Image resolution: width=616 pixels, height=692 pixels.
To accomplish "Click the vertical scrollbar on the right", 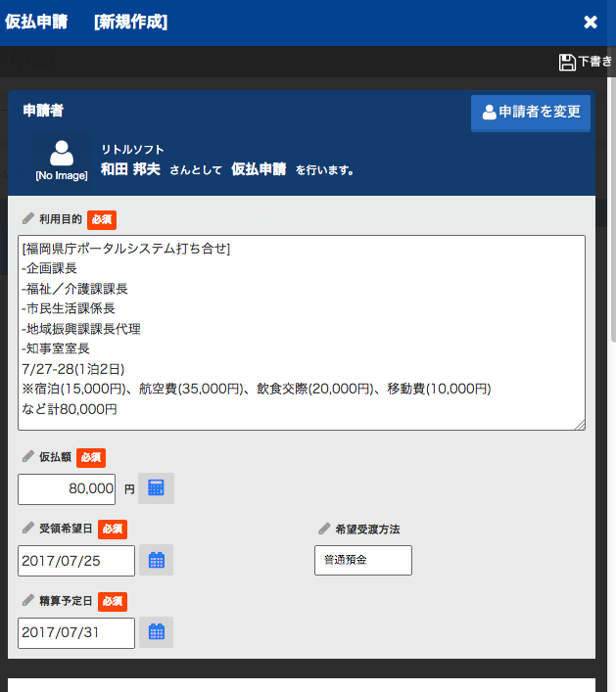I will point(613,209).
